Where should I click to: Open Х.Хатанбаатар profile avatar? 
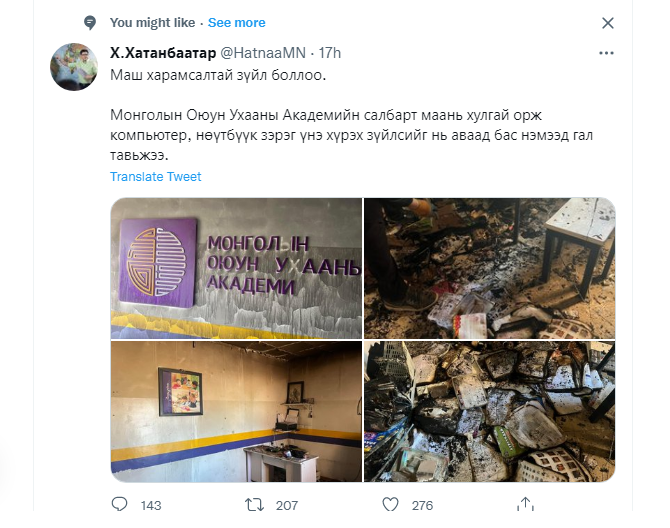tap(74, 67)
